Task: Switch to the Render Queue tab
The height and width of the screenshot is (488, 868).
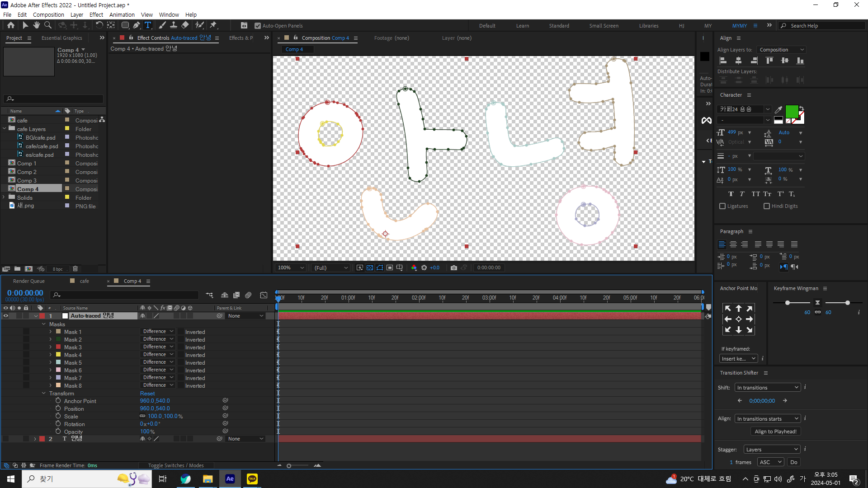Action: 29,281
